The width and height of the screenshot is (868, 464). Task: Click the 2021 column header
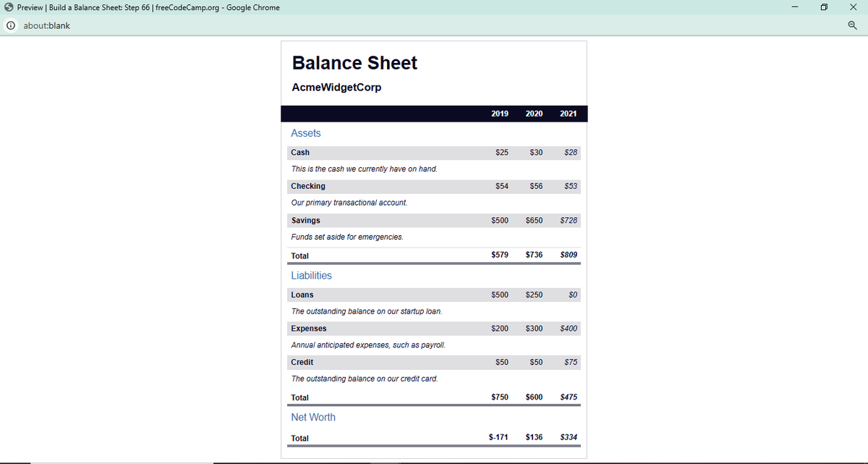point(569,114)
